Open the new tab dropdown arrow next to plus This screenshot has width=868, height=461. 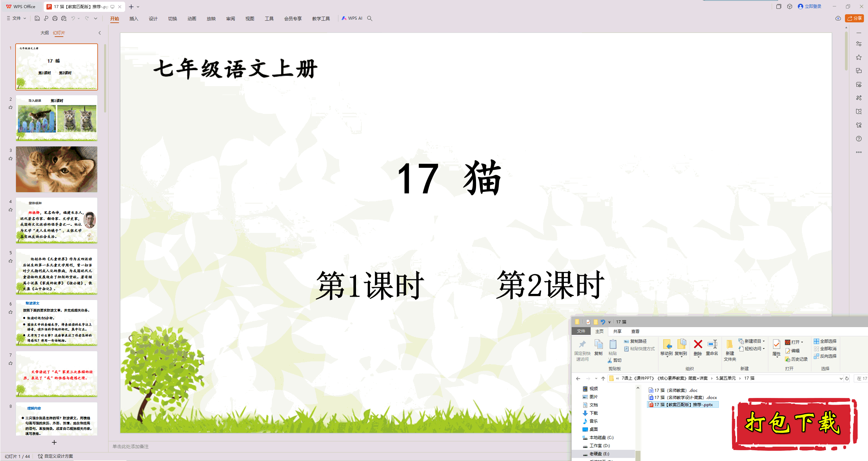point(138,7)
